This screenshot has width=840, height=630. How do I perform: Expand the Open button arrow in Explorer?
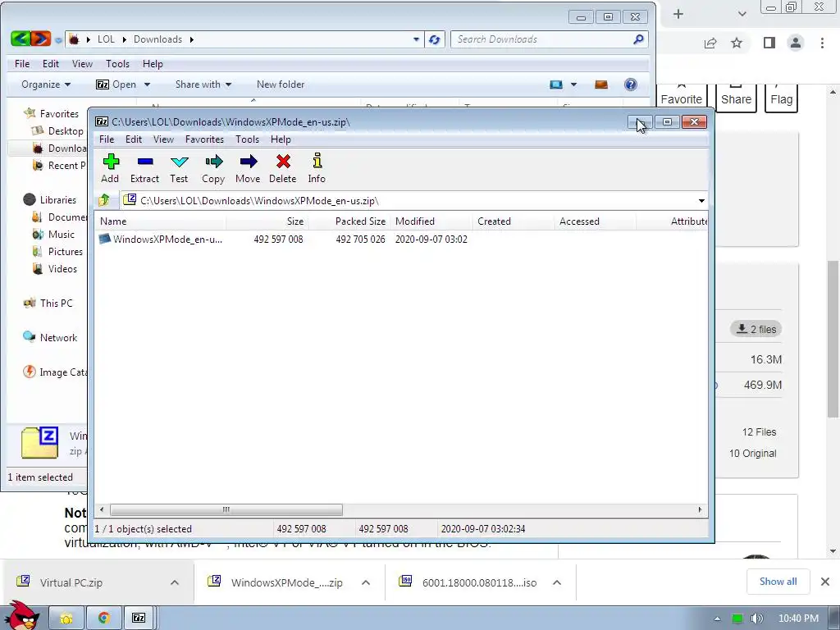click(147, 84)
